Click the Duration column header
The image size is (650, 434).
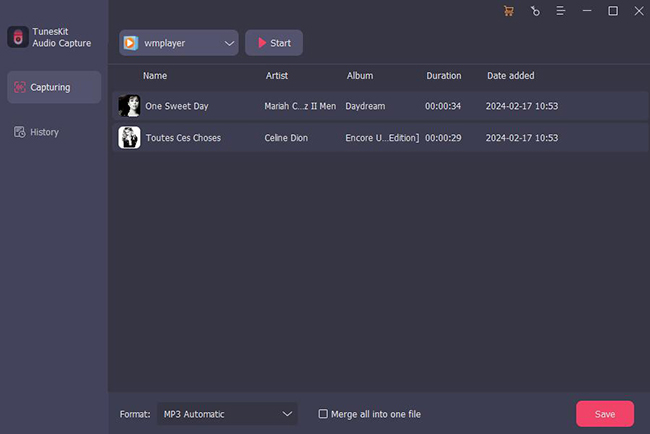coord(443,76)
